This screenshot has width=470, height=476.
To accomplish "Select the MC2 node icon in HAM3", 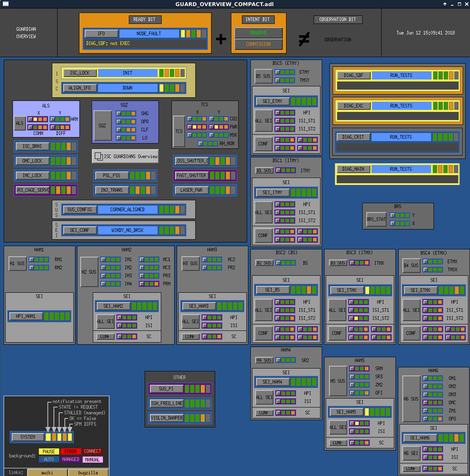I will coord(205,259).
